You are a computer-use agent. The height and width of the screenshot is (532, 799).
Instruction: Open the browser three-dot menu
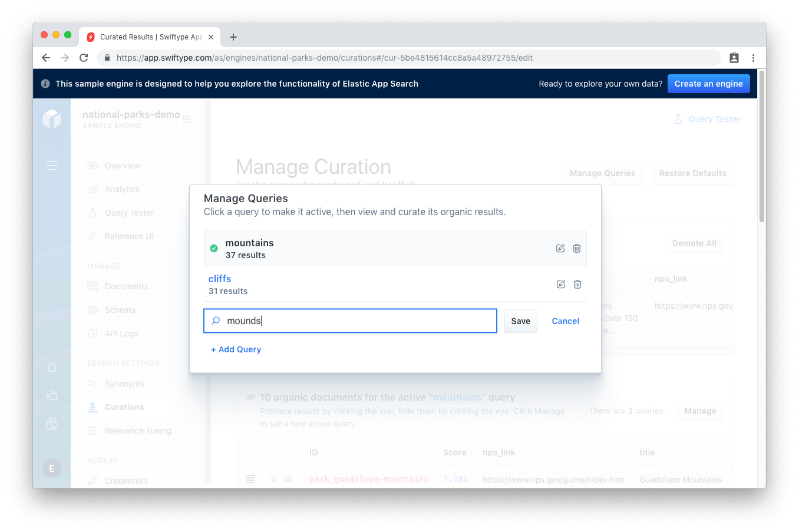[753, 58]
